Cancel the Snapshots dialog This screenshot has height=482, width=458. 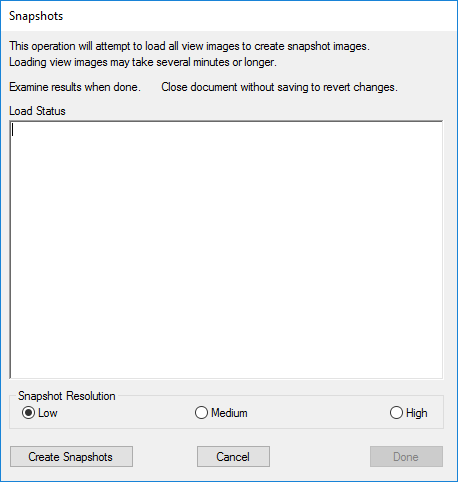coord(233,457)
